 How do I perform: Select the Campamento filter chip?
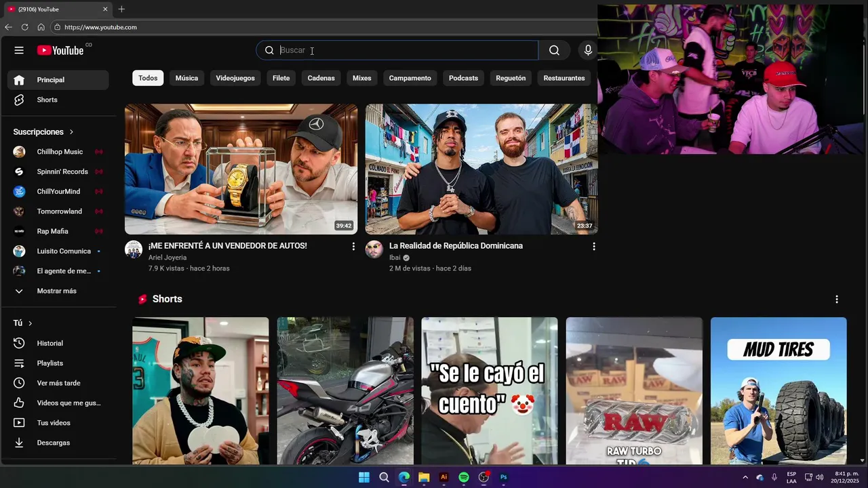410,78
